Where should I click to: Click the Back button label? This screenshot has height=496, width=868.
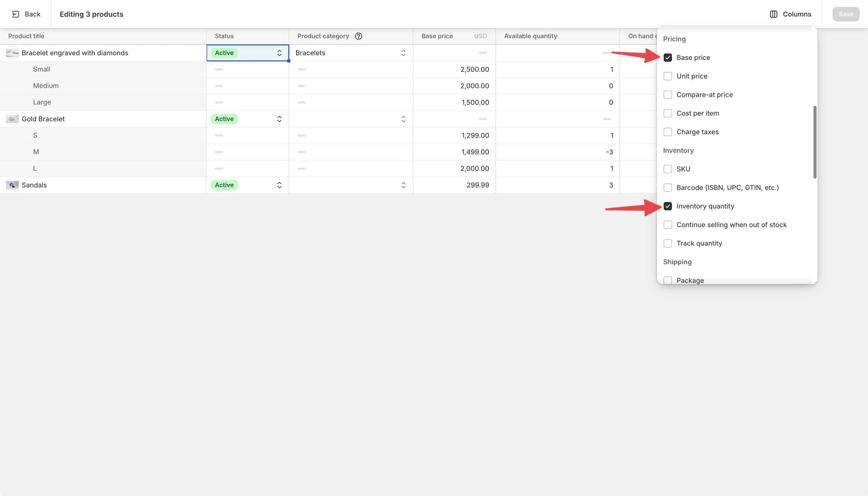tap(32, 14)
